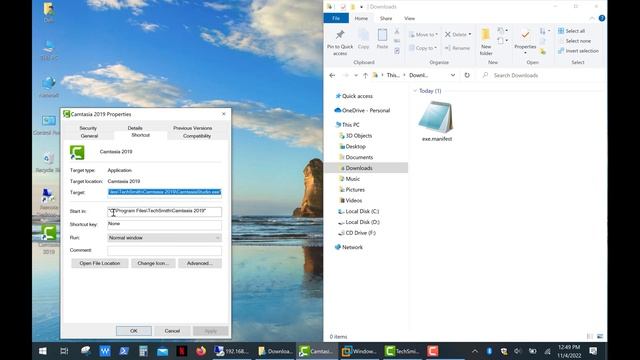Collapse the Today (1) group
The image size is (640, 360).
pyautogui.click(x=415, y=91)
